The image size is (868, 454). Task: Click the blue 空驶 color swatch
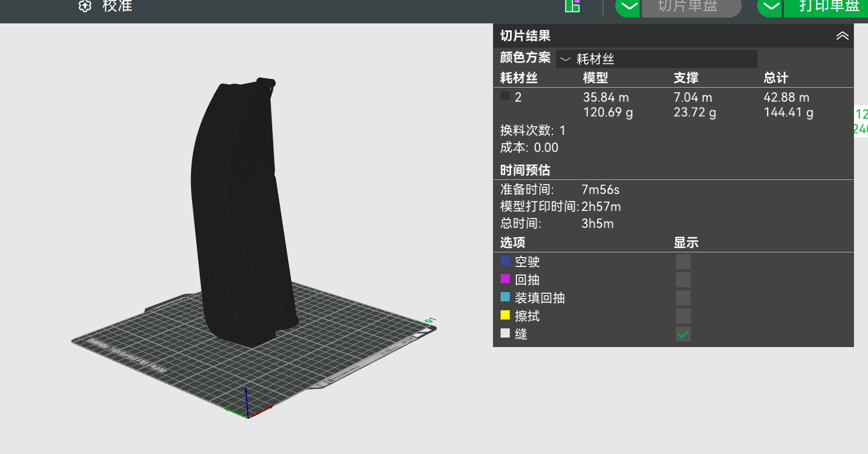click(505, 261)
